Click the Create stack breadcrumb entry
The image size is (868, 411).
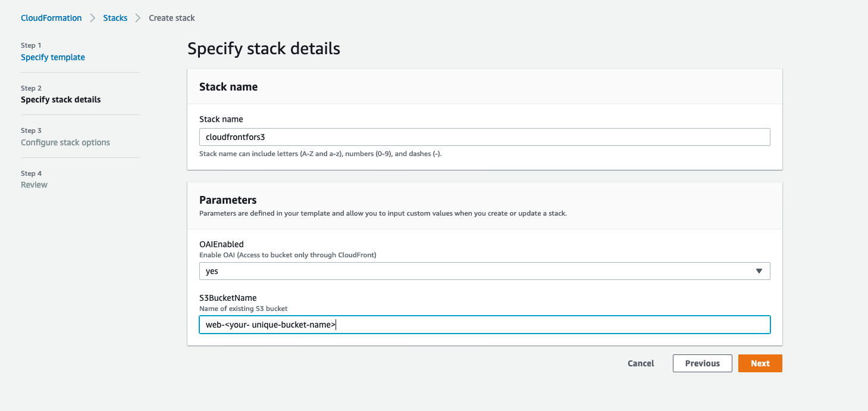point(171,18)
